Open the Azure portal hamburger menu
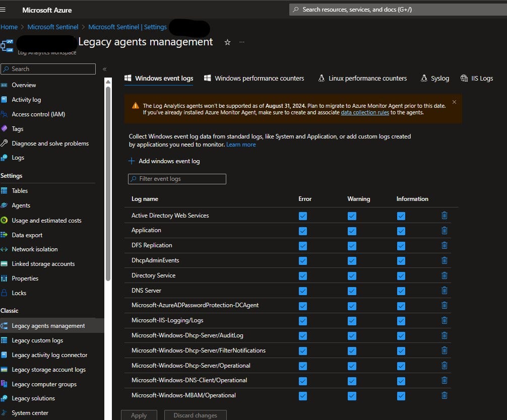Screen dimensions: 507x420 pos(3,10)
